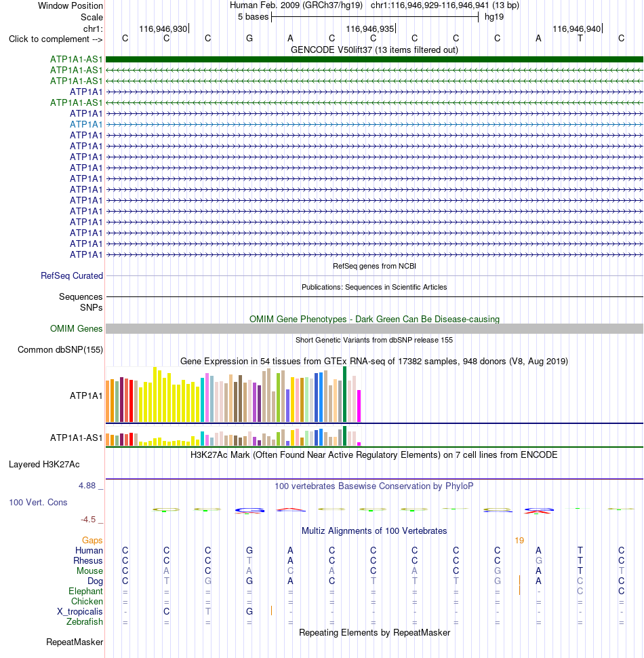Select the 'Dog' alignment row label
This screenshot has width=644, height=658.
pos(95,581)
